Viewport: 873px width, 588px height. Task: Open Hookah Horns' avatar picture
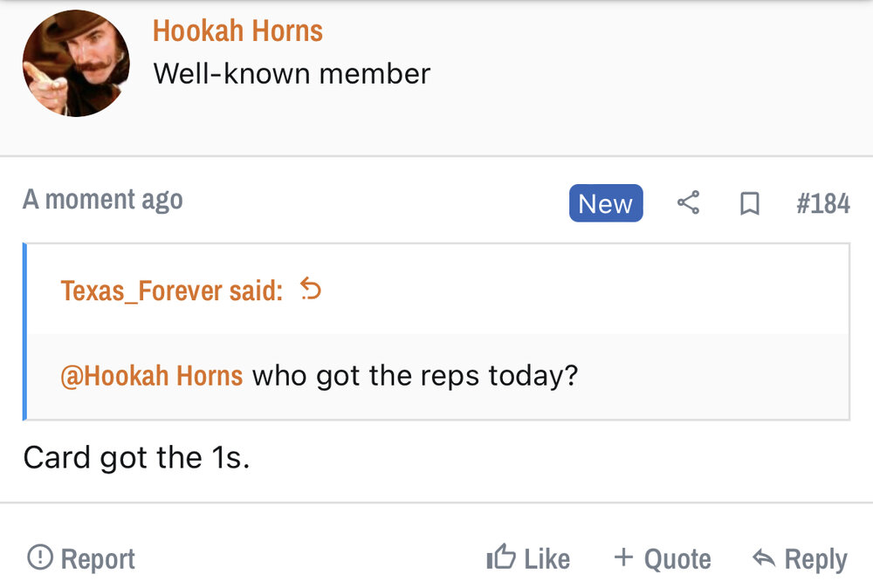[x=76, y=64]
